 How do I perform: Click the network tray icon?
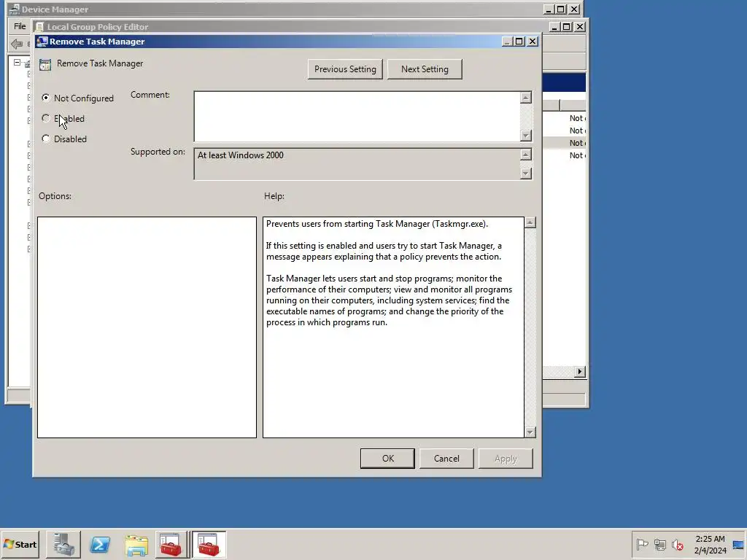(x=659, y=544)
